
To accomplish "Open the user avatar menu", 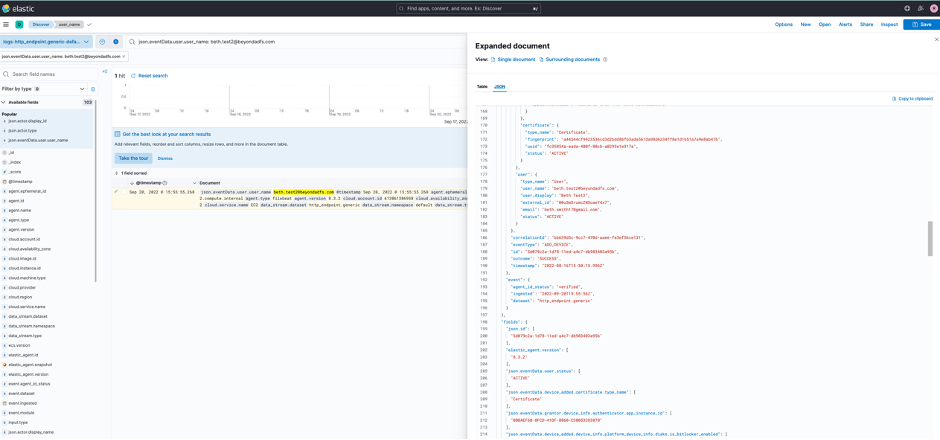I will point(933,8).
